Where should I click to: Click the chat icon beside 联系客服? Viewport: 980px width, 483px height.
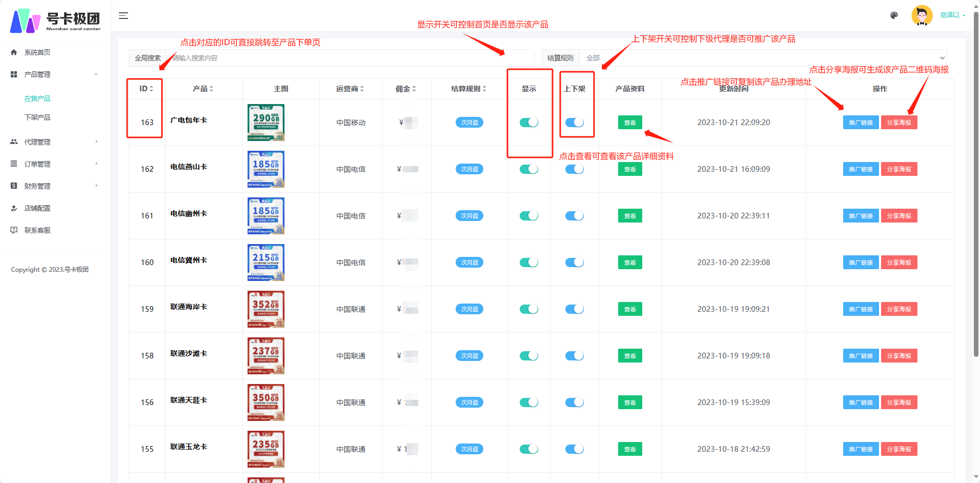(x=14, y=230)
